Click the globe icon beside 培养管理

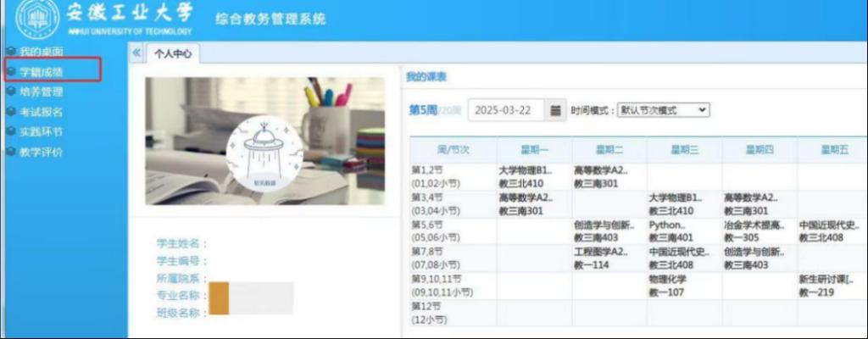[x=10, y=92]
